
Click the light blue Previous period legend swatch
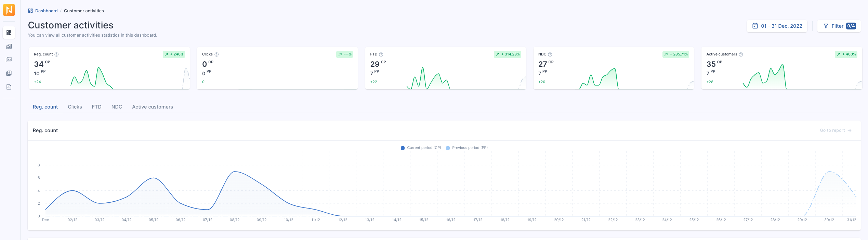tap(448, 148)
